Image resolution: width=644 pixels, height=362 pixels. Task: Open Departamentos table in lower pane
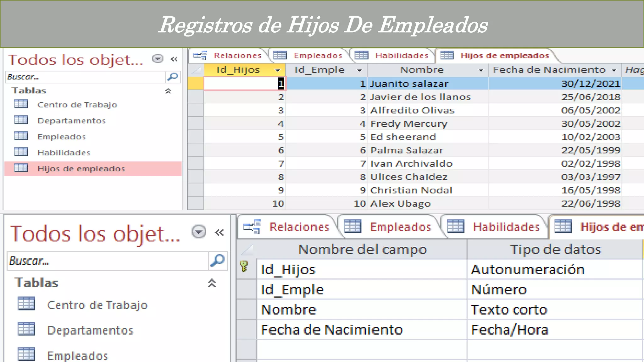[90, 330]
